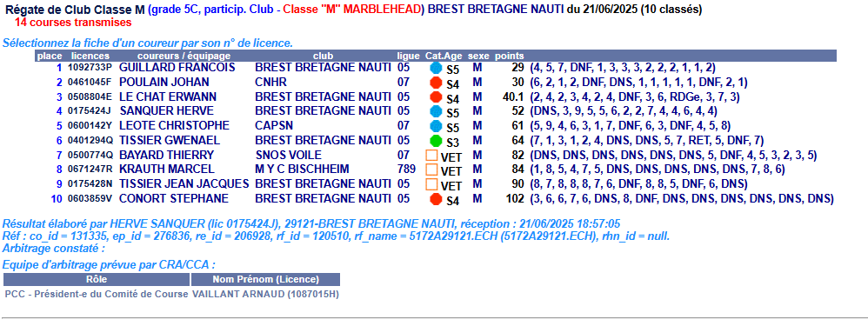Select licence number 0508804E
Image resolution: width=868 pixels, height=326 pixels.
click(x=90, y=96)
